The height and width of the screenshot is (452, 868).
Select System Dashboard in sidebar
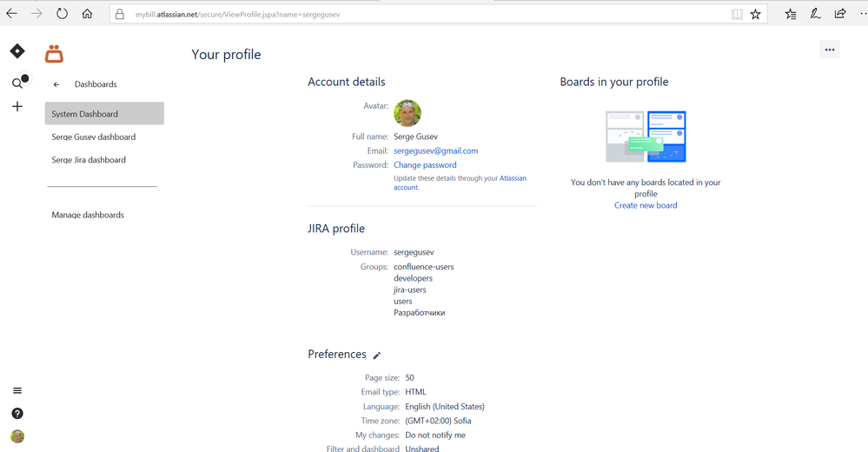pyautogui.click(x=104, y=114)
